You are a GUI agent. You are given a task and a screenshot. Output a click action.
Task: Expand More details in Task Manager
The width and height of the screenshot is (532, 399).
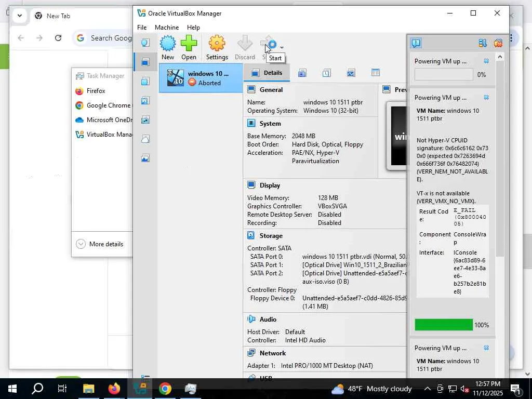click(x=99, y=244)
